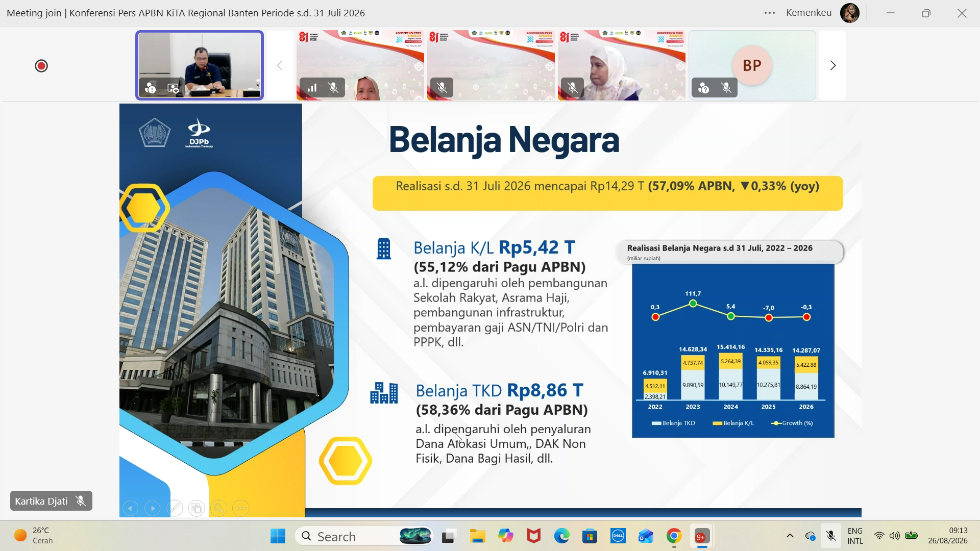Show next participants with right chevron
The image size is (980, 551).
point(832,65)
